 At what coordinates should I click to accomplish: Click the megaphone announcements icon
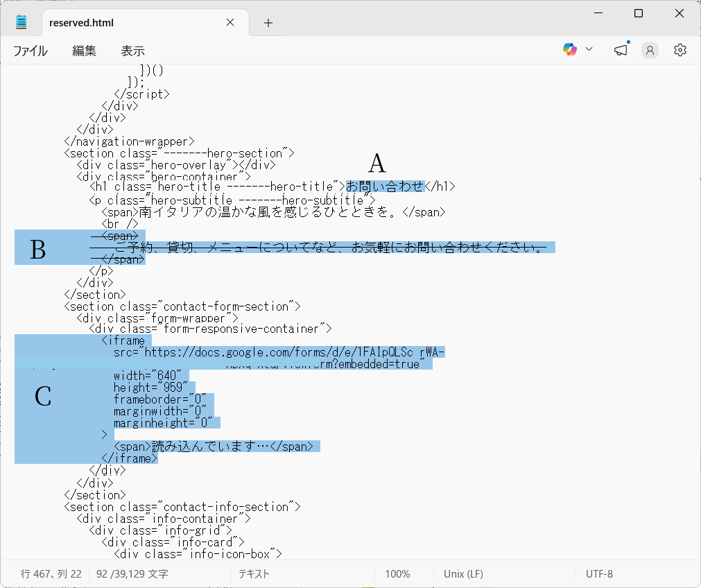(621, 50)
